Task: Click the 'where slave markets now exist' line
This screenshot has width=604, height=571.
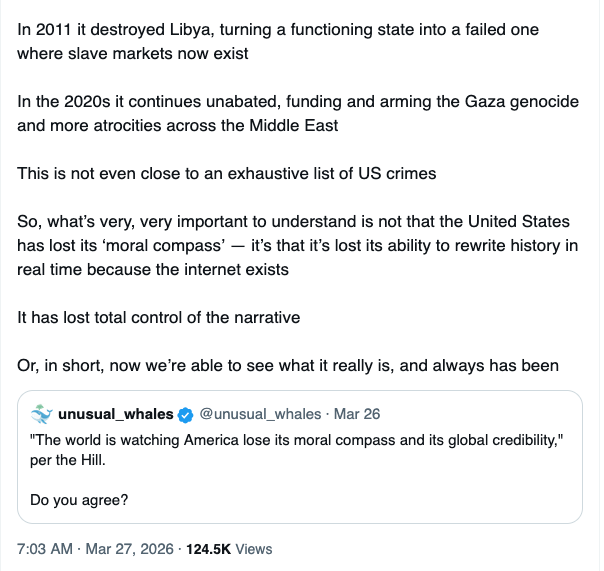Action: pyautogui.click(x=132, y=53)
